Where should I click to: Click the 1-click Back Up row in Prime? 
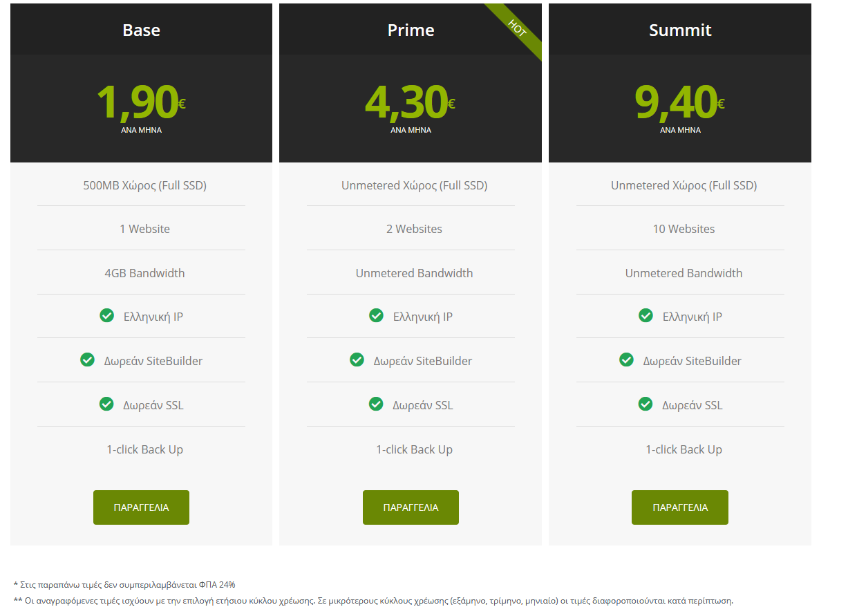coord(414,449)
